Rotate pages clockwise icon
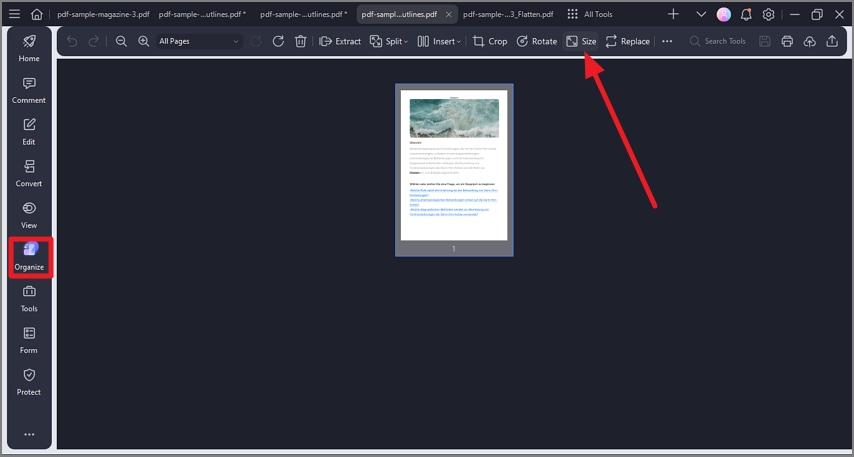Screen dimensions: 854x457 coord(278,41)
